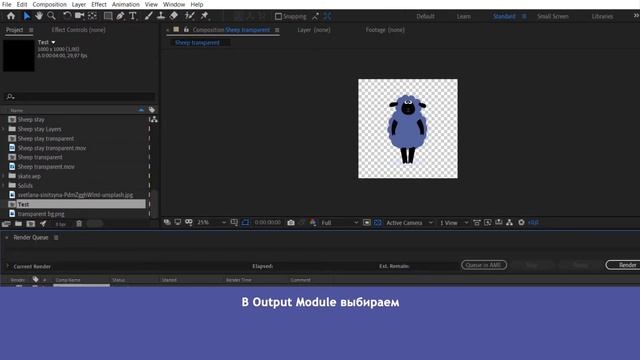Click the Sheep transparent breadcrumb tab
The height and width of the screenshot is (360, 640).
197,42
